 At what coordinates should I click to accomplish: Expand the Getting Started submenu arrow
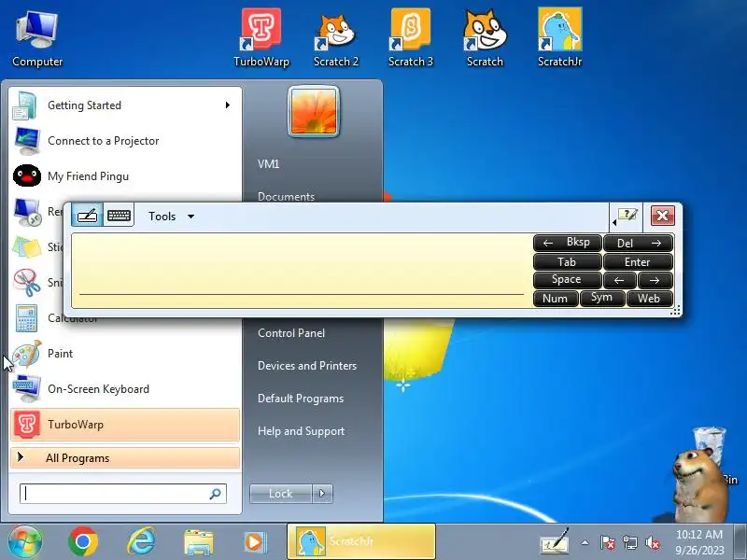228,105
